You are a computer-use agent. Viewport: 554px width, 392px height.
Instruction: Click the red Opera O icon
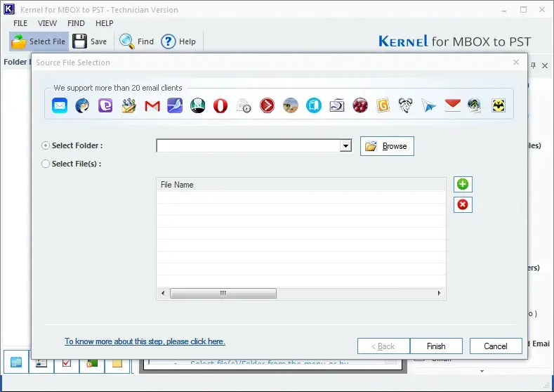click(x=220, y=105)
